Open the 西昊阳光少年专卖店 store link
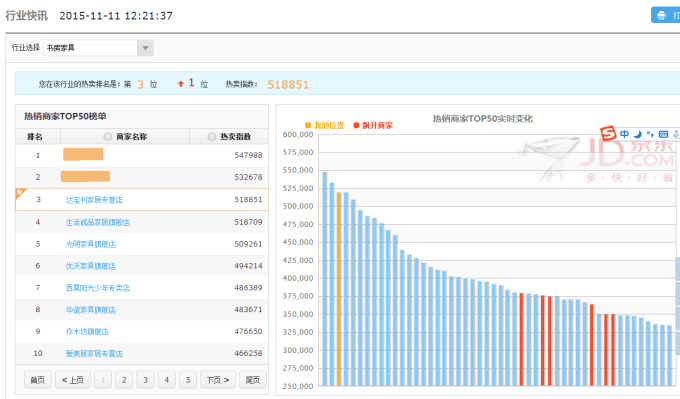 pos(98,288)
